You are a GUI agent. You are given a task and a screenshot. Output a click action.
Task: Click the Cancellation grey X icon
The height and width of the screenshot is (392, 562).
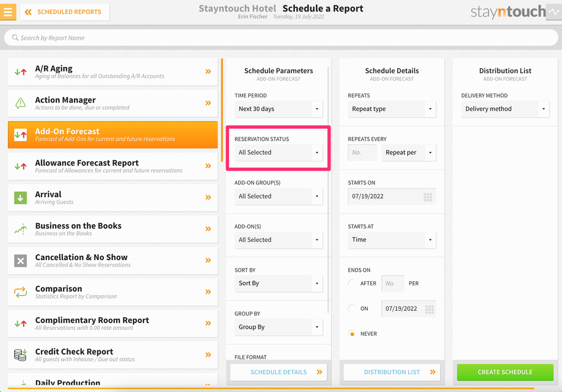coord(20,261)
